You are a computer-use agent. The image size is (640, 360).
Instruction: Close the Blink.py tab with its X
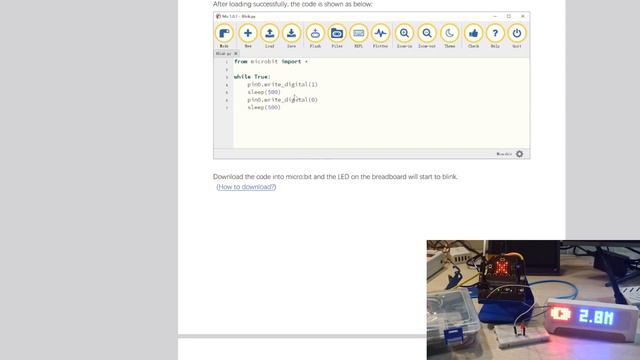236,53
